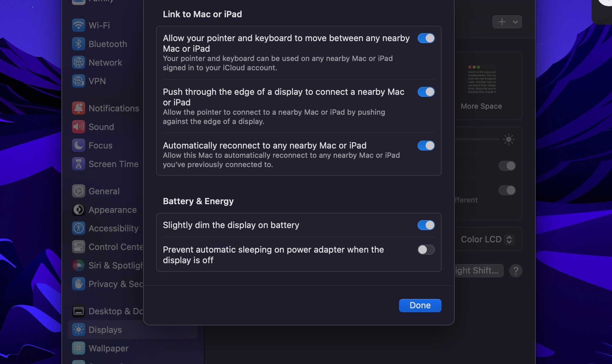Open the Sound settings icon
The width and height of the screenshot is (612, 364).
(x=79, y=127)
